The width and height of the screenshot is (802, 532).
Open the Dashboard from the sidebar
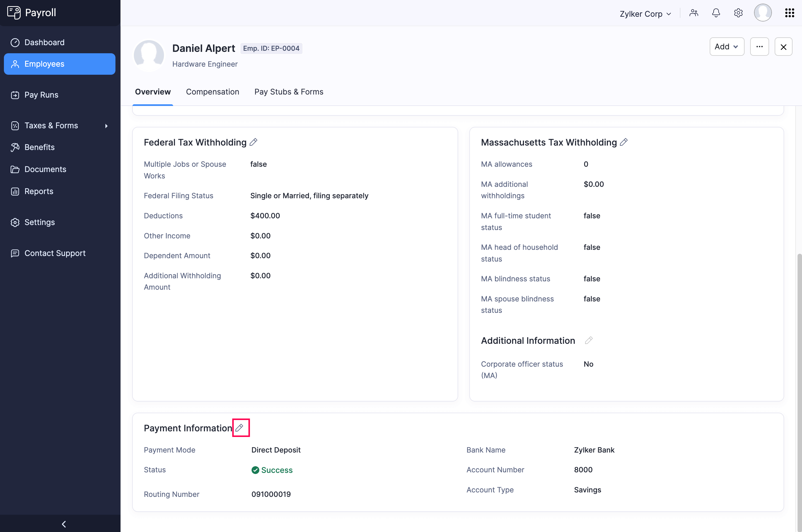click(44, 42)
